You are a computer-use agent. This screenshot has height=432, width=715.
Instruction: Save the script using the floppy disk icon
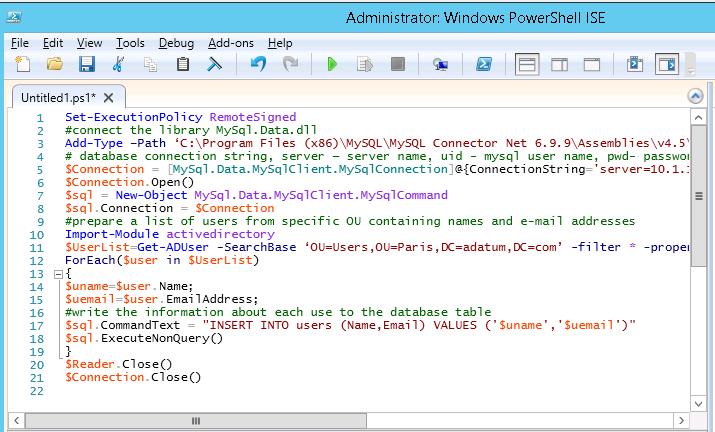click(86, 65)
